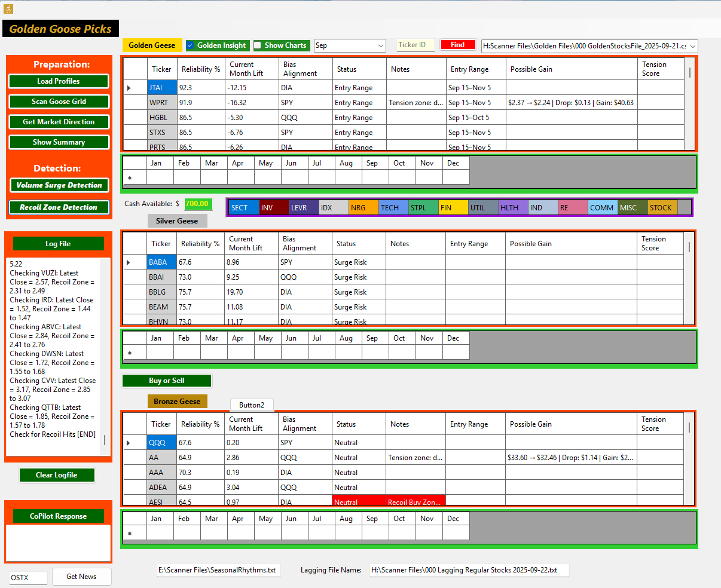Viewport: 721px width, 588px height.
Task: Click the SeasonalRhythms.txt path field
Action: tap(218, 570)
